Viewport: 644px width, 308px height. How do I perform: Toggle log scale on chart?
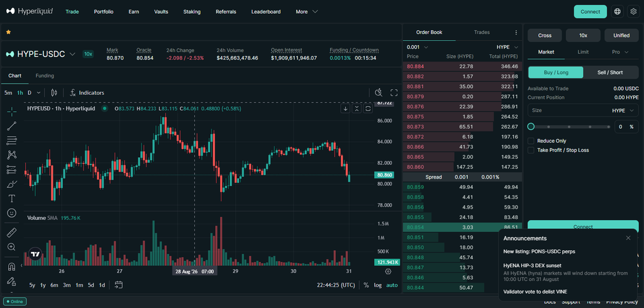tap(378, 285)
